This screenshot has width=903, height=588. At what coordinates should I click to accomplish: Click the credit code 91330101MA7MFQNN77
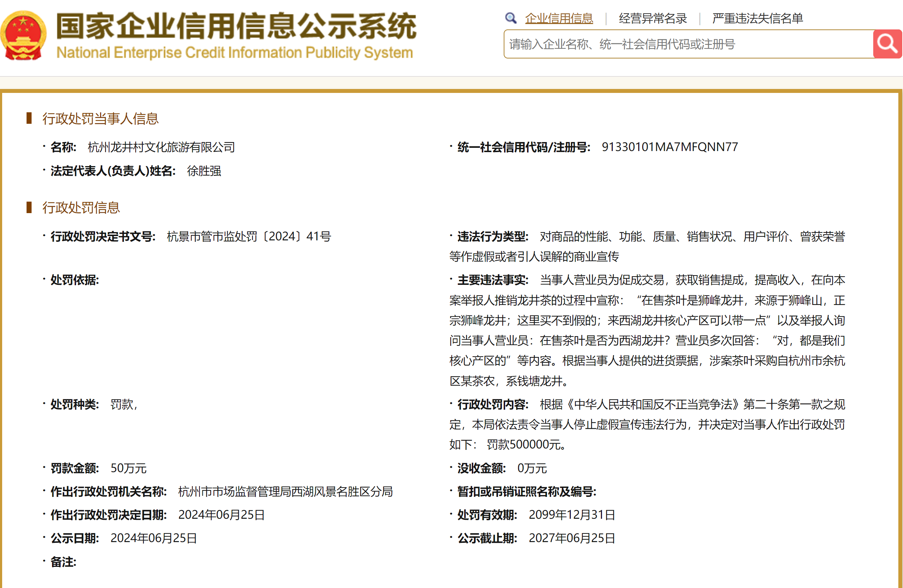pyautogui.click(x=670, y=147)
